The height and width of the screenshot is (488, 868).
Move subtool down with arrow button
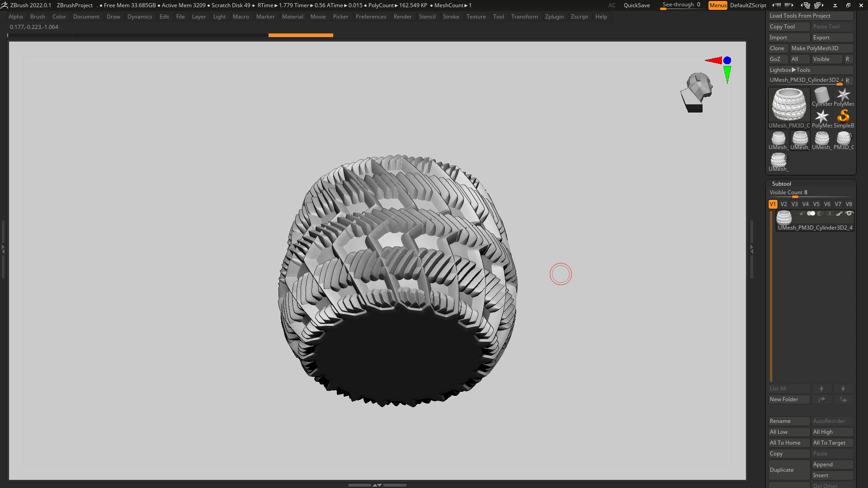pos(843,389)
